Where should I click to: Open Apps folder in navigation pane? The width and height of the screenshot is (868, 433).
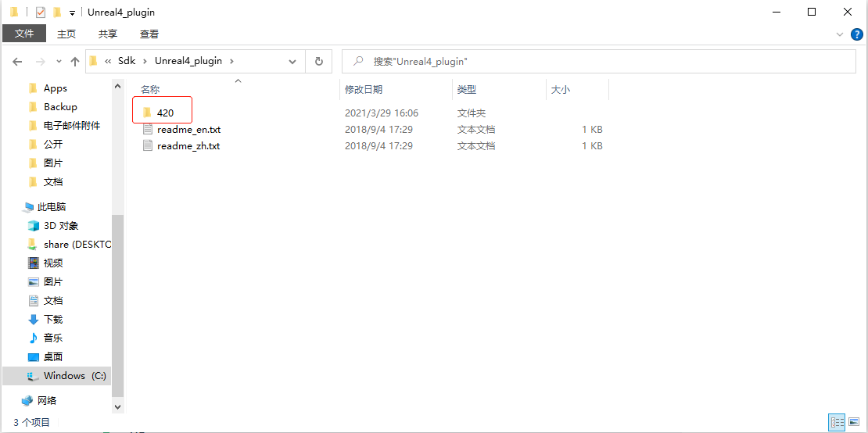pos(56,88)
